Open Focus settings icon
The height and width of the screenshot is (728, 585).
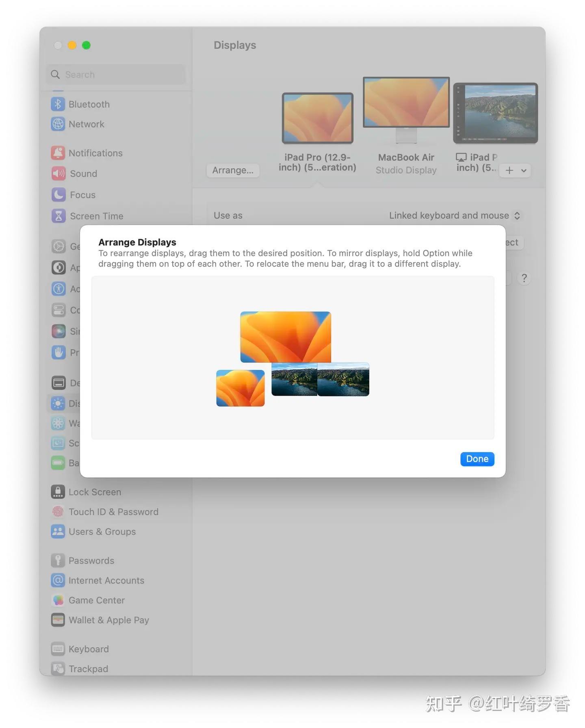tap(58, 195)
